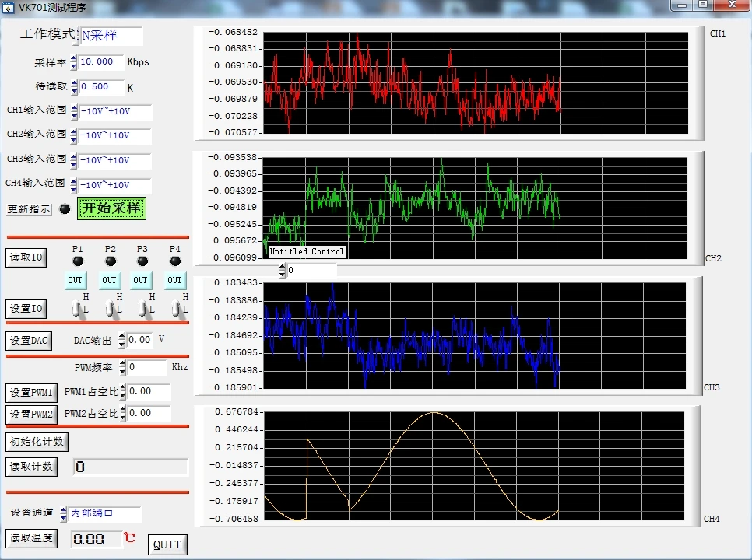Click the 更新指示 LED indicator
This screenshot has width=752, height=560.
tap(65, 209)
